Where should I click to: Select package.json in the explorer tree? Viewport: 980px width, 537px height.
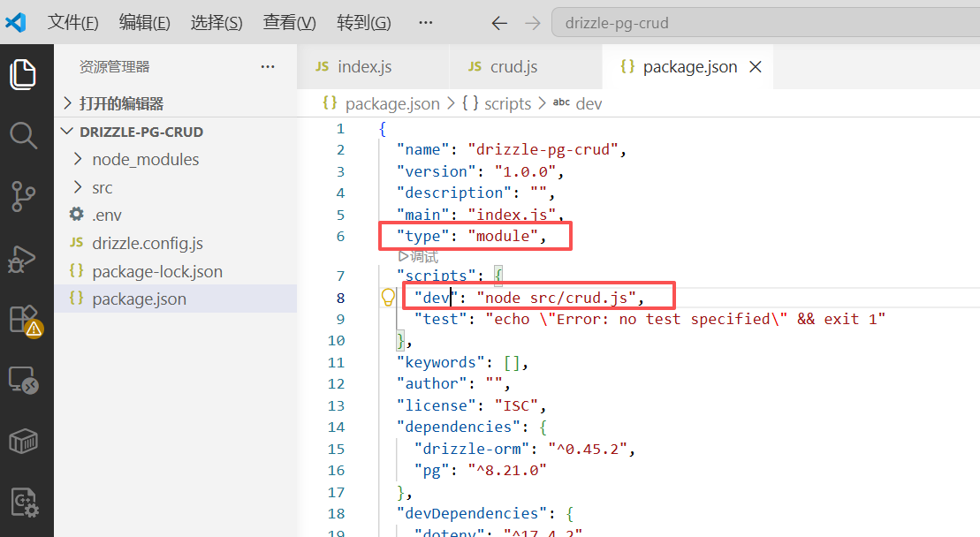[x=175, y=299]
